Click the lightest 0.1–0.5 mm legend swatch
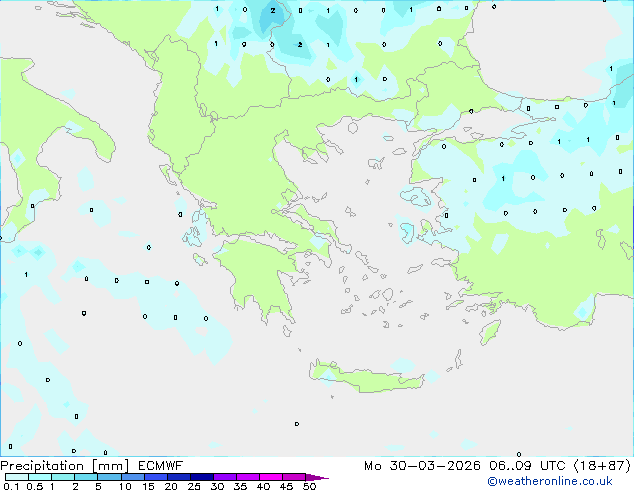Viewport: 634px width, 490px height. point(17,477)
